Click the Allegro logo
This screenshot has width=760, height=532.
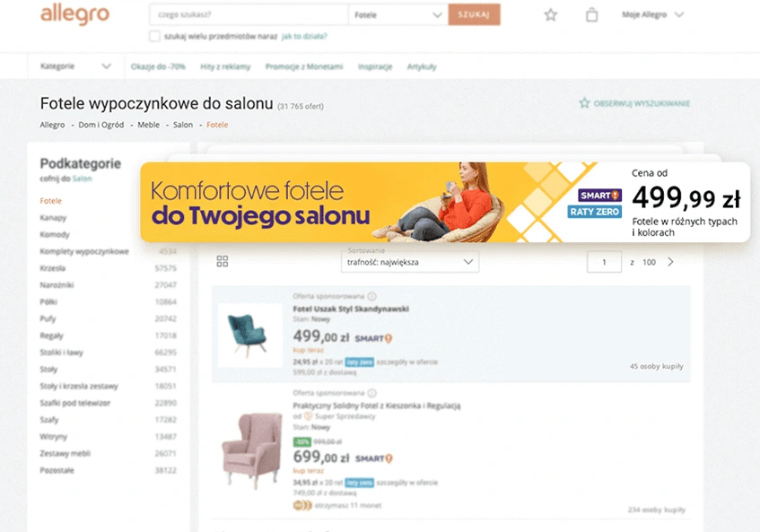(x=74, y=14)
